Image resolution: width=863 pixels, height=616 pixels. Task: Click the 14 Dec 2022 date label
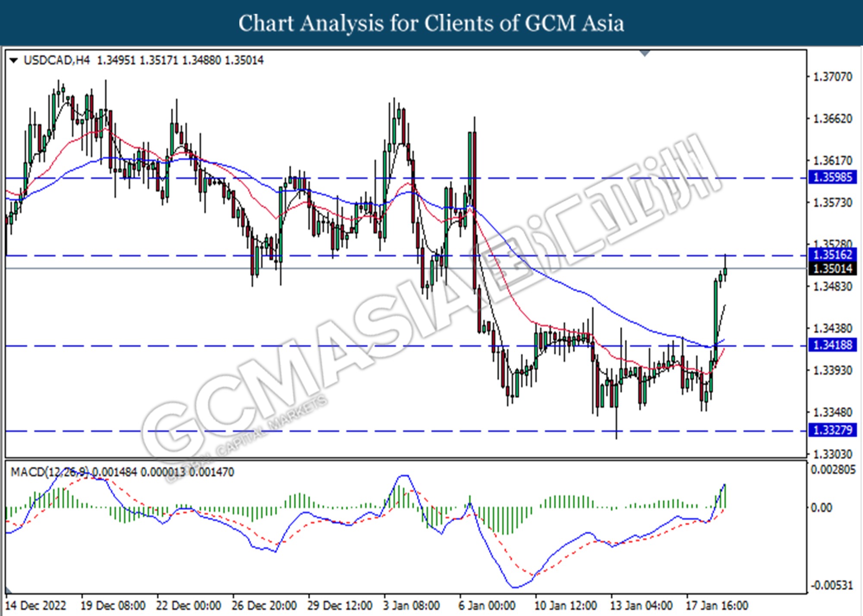(x=36, y=606)
